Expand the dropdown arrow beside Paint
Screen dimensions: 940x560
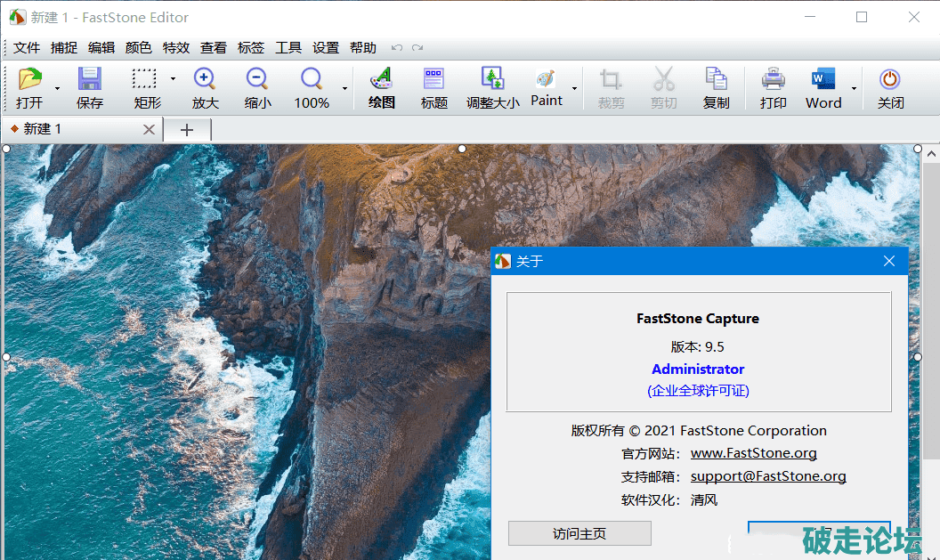coord(574,88)
